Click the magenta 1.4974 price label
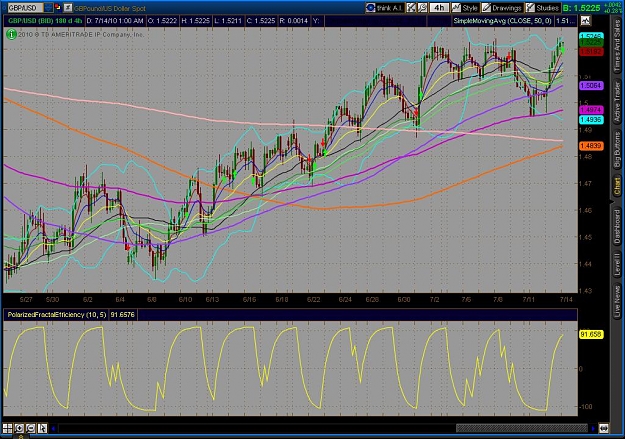Viewport: 625px width, 439px height. (591, 110)
